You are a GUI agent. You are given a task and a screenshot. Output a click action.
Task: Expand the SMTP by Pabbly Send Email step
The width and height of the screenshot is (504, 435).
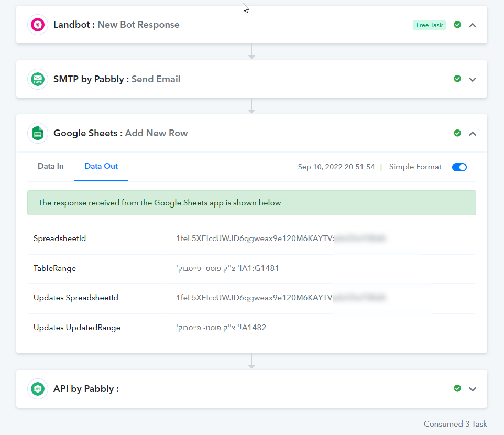473,80
